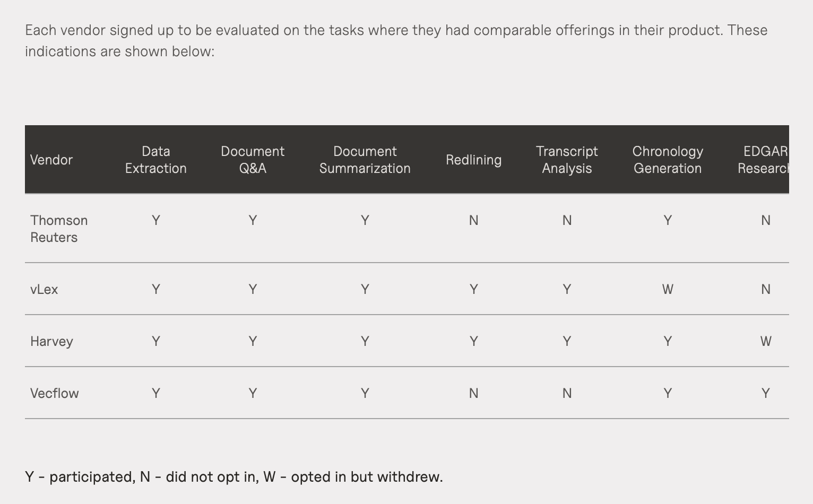Select the Transcript Analysis header
This screenshot has width=813, height=504.
pyautogui.click(x=567, y=160)
